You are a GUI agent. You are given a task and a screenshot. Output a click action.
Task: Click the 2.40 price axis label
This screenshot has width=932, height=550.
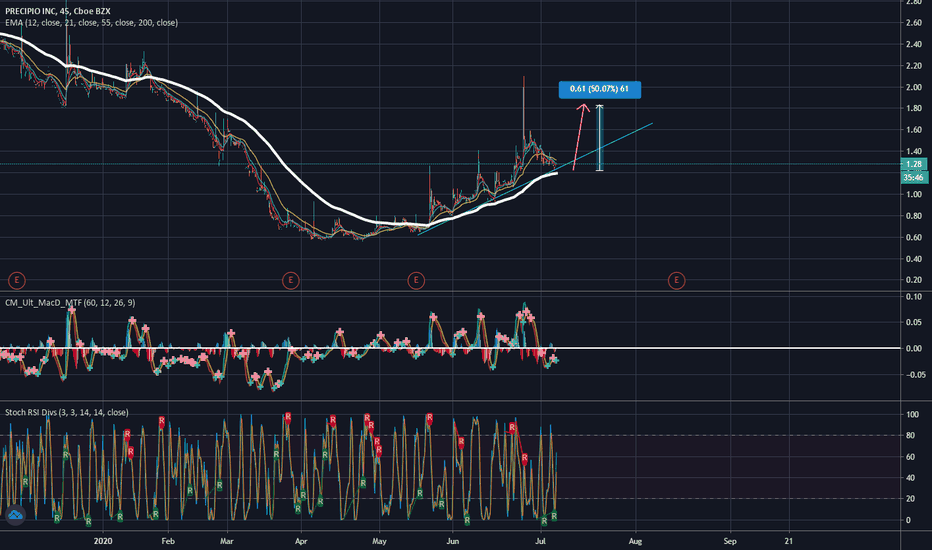(914, 44)
